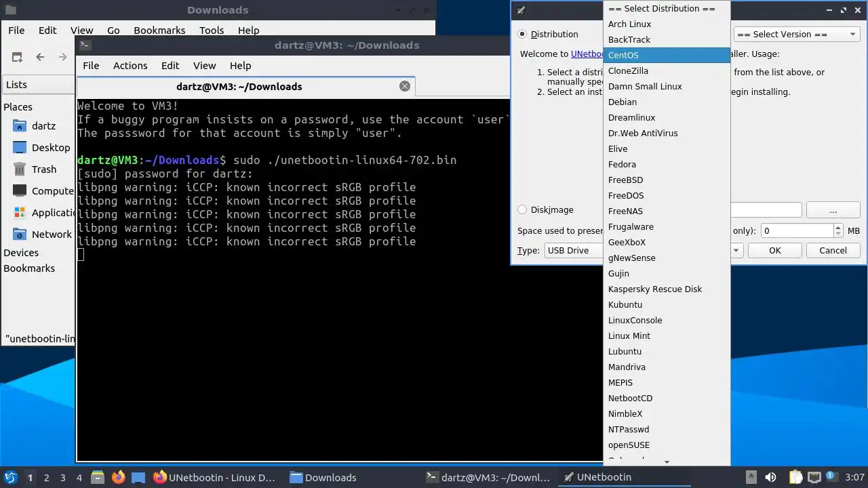Image resolution: width=868 pixels, height=488 pixels.
Task: Choose Linux Mint from distribution list
Action: pyautogui.click(x=667, y=336)
